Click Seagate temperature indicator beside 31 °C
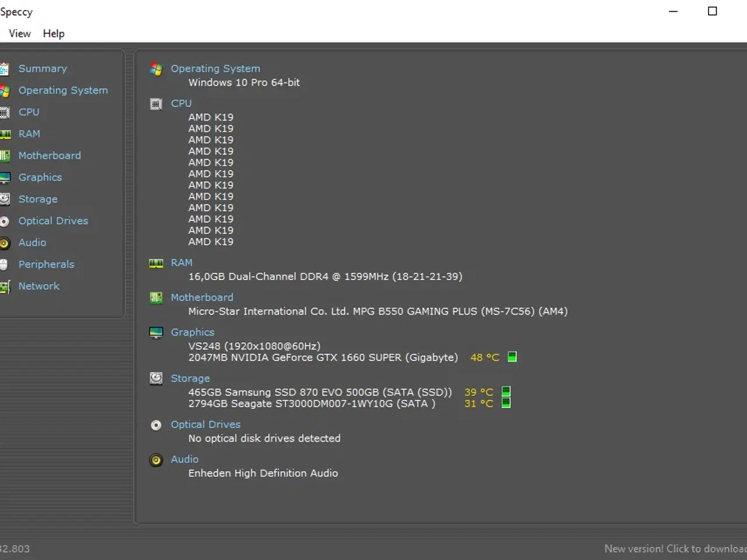The image size is (747, 560). (507, 402)
